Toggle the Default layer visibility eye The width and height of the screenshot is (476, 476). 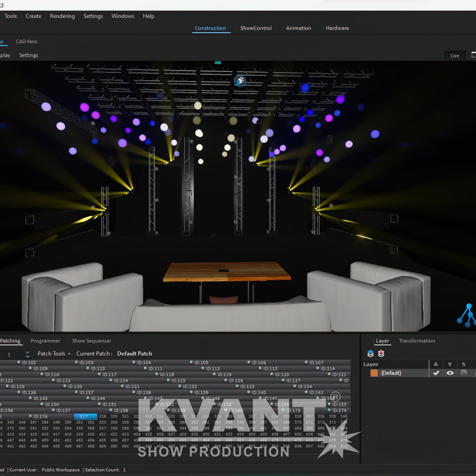[450, 373]
